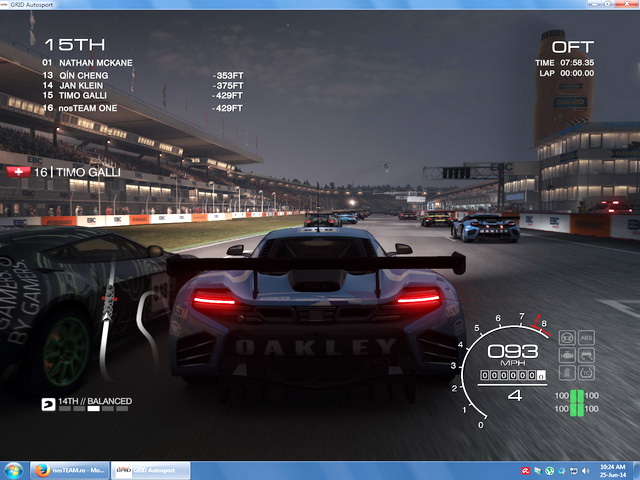
Task: Open the Windows Start menu
Action: 15,470
